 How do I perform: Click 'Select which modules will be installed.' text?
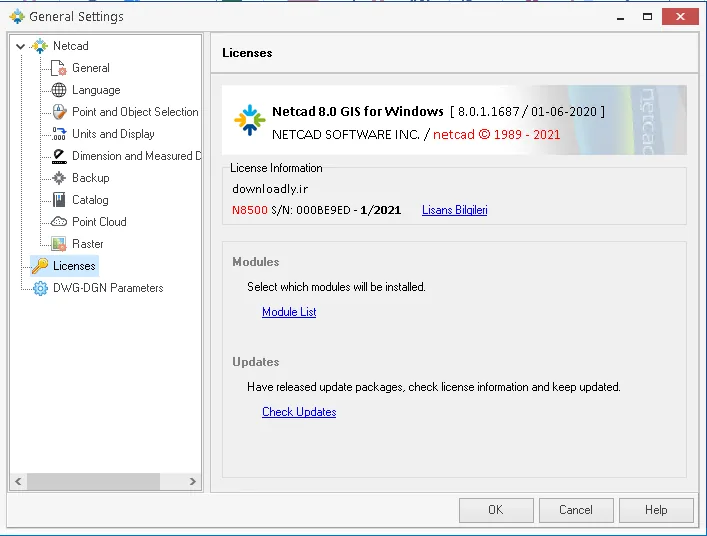point(336,287)
